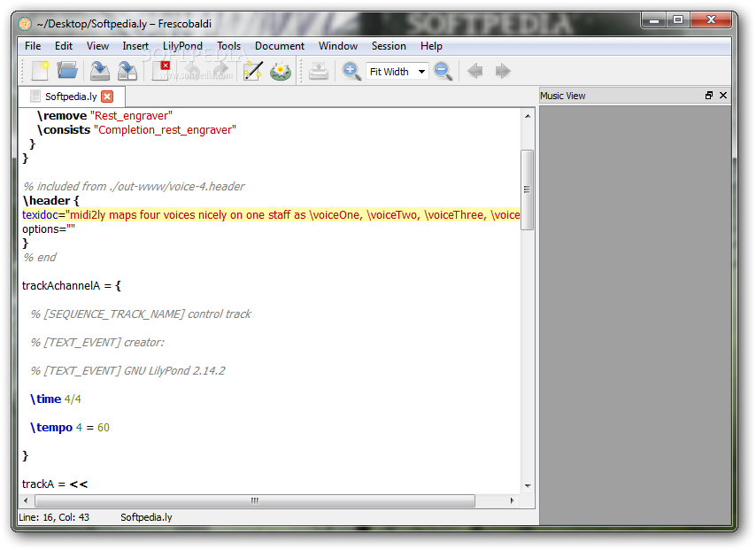This screenshot has height=550, width=756.
Task: Open the Window menu
Action: (x=338, y=46)
